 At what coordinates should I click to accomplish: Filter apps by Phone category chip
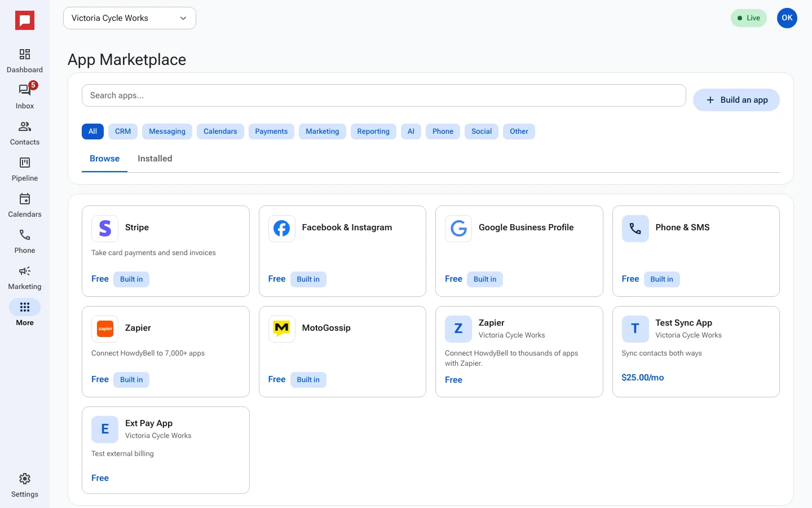point(443,132)
